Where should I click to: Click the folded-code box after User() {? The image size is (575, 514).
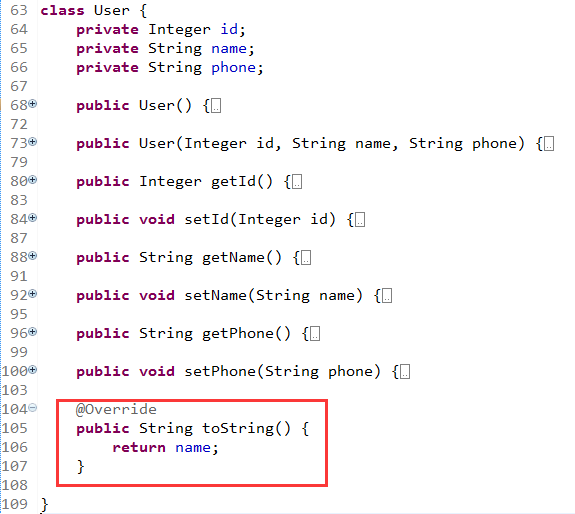coord(216,106)
